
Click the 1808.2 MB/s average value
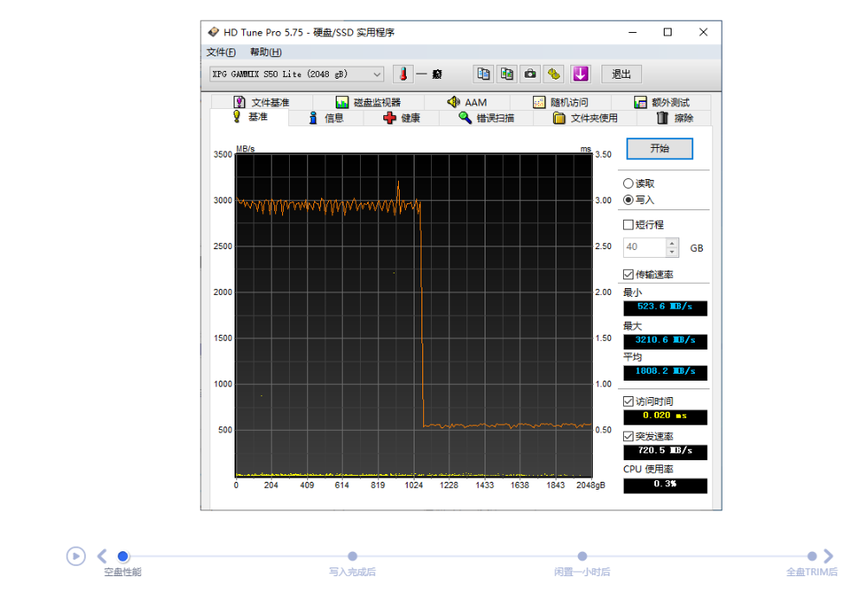(665, 372)
